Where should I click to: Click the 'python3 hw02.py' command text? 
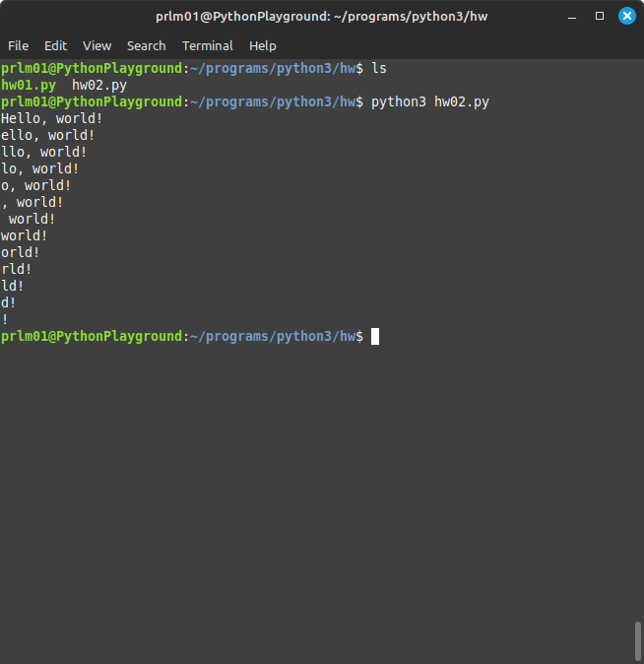click(430, 102)
